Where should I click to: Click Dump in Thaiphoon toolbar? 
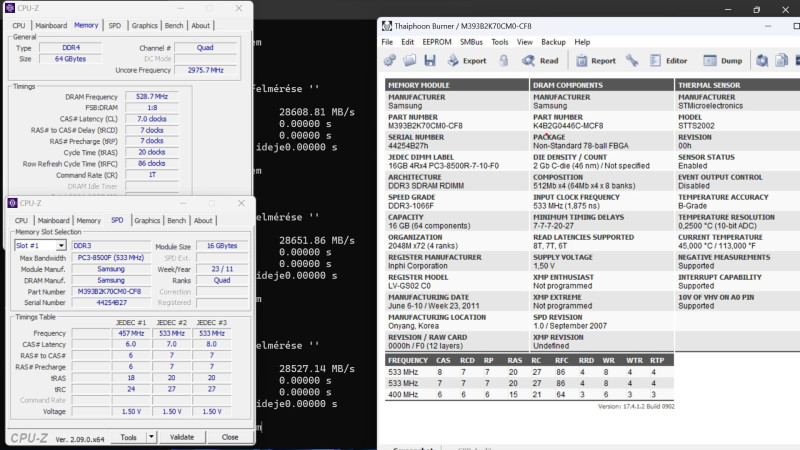tap(722, 60)
